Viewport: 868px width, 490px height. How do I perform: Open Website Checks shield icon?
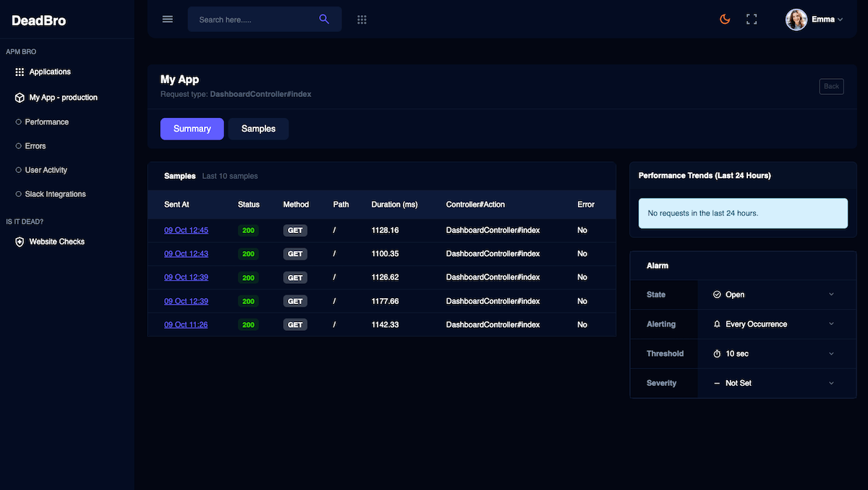tap(20, 242)
